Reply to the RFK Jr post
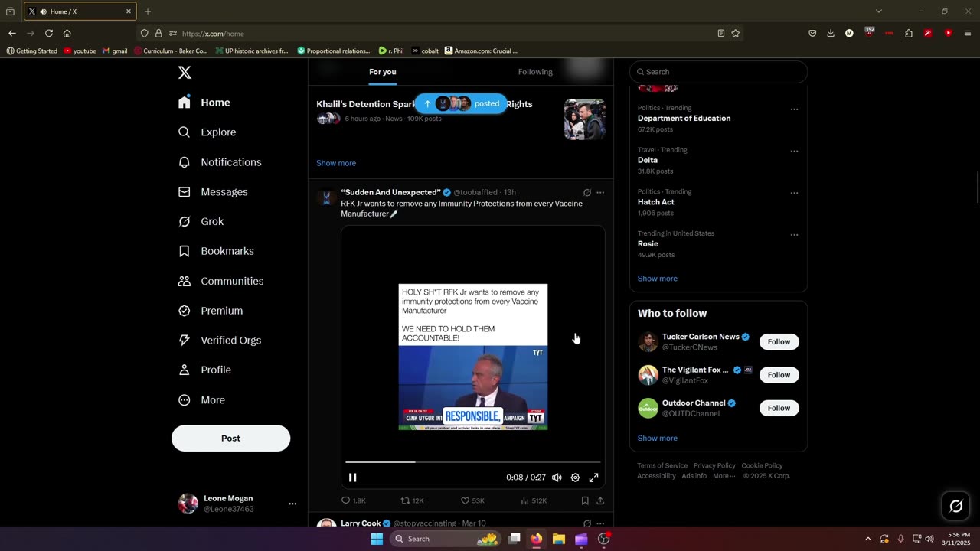 (x=354, y=500)
